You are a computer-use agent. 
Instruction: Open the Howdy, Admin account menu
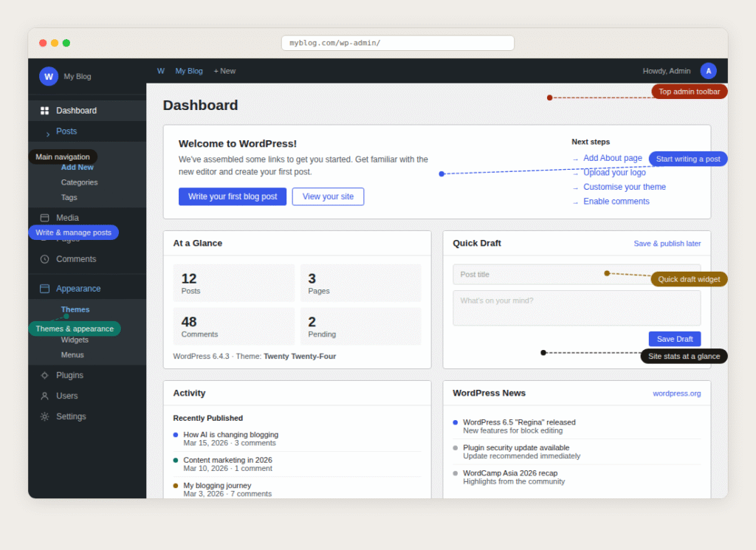666,71
